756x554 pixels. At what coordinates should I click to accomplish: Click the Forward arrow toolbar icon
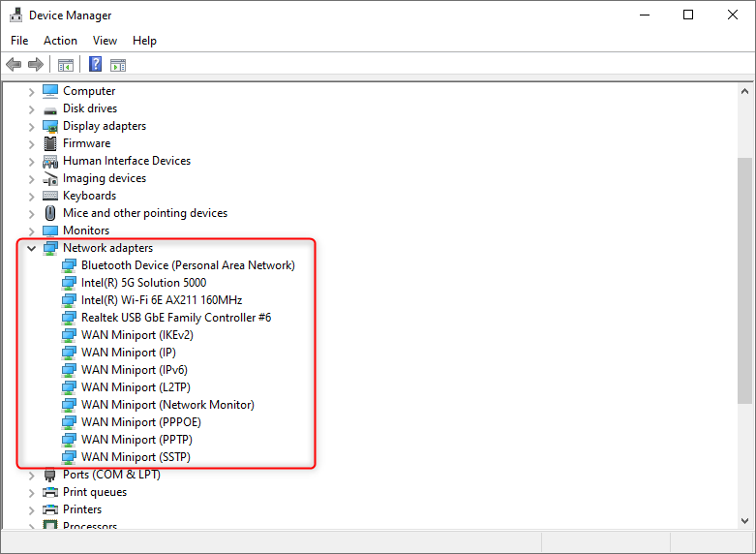point(36,65)
